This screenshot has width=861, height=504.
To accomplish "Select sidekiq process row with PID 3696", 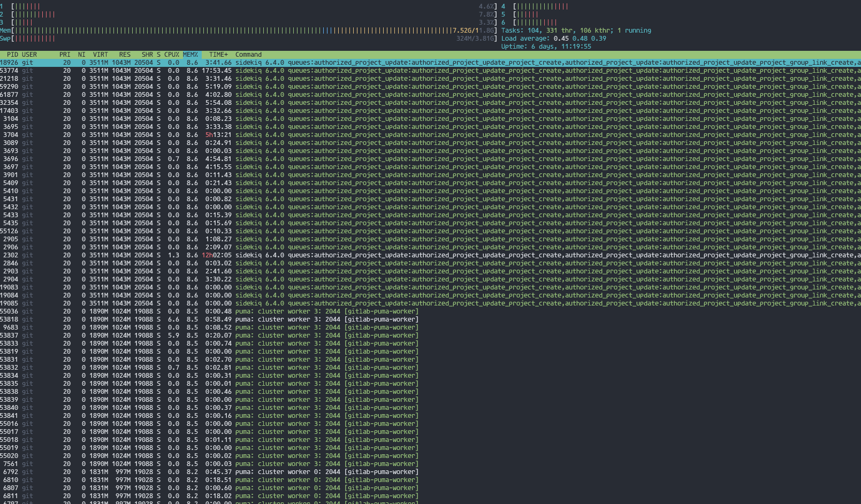I will pyautogui.click(x=430, y=159).
